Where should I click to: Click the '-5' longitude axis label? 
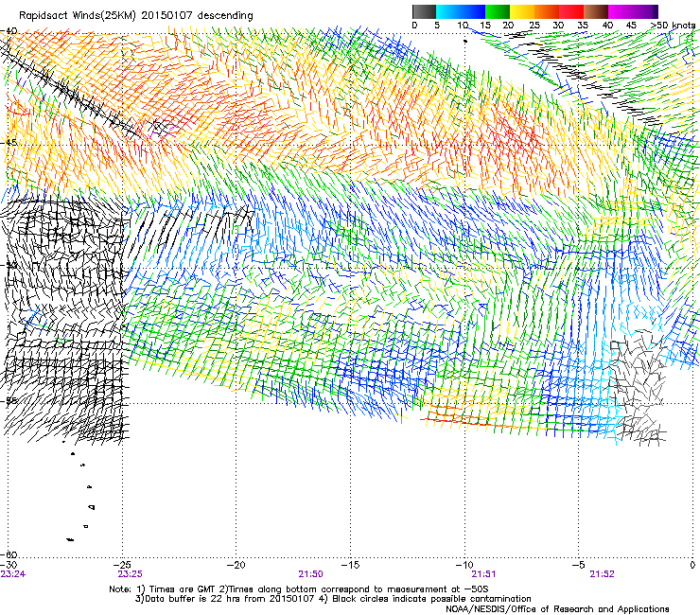coord(578,565)
